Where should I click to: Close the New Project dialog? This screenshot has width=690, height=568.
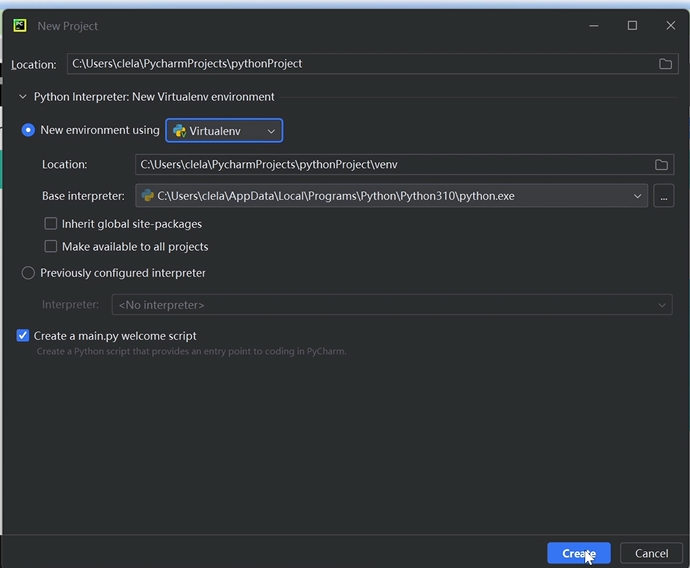point(670,25)
